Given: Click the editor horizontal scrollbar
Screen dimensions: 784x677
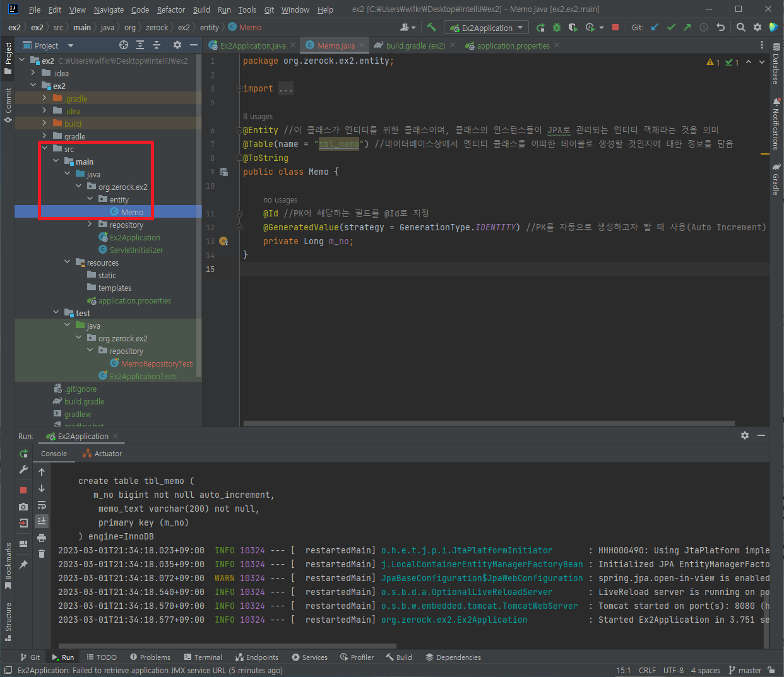Looking at the screenshot, I should coord(489,423).
